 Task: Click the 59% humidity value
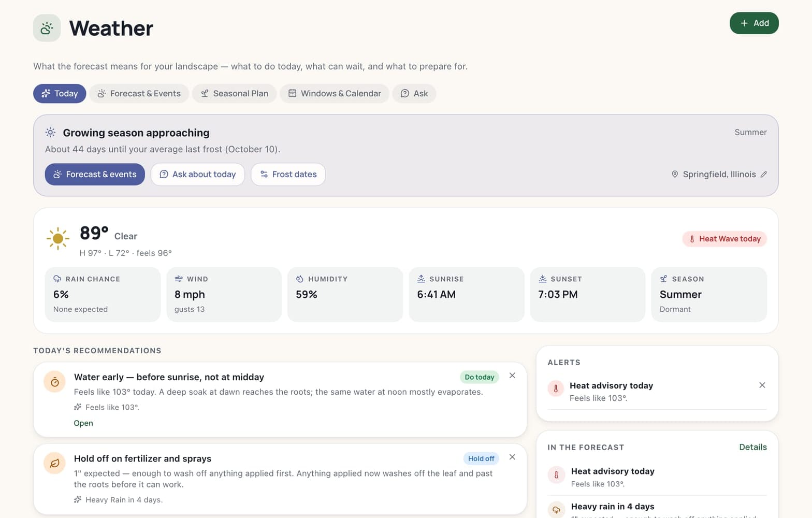307,294
